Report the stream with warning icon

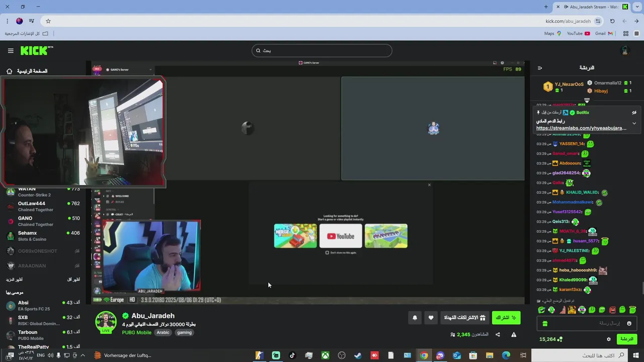[514, 334]
